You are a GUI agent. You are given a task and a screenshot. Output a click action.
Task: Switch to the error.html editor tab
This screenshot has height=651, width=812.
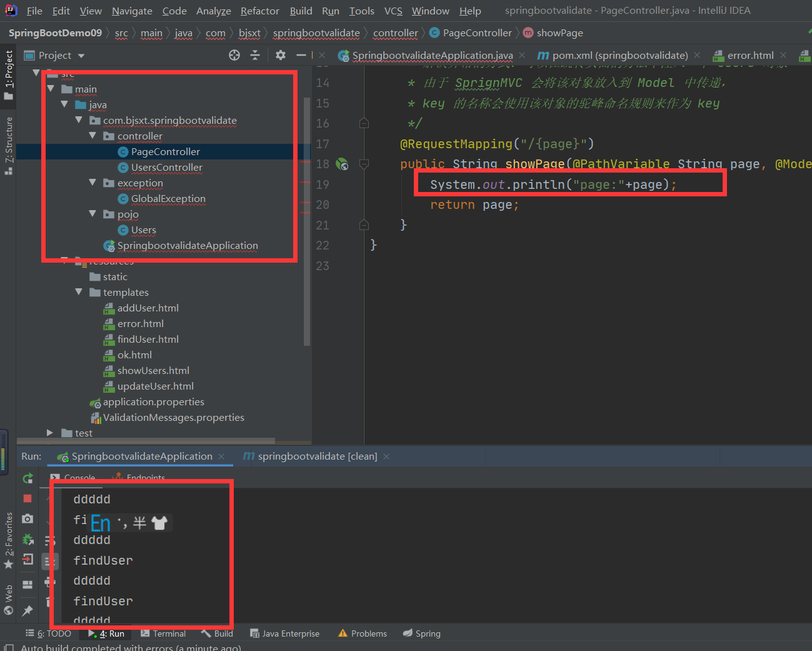click(750, 56)
